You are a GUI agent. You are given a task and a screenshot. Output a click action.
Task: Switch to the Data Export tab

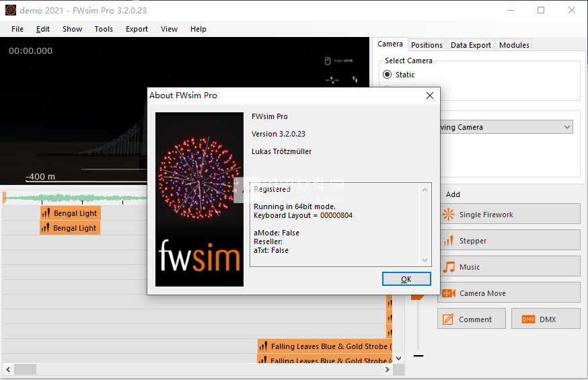471,45
